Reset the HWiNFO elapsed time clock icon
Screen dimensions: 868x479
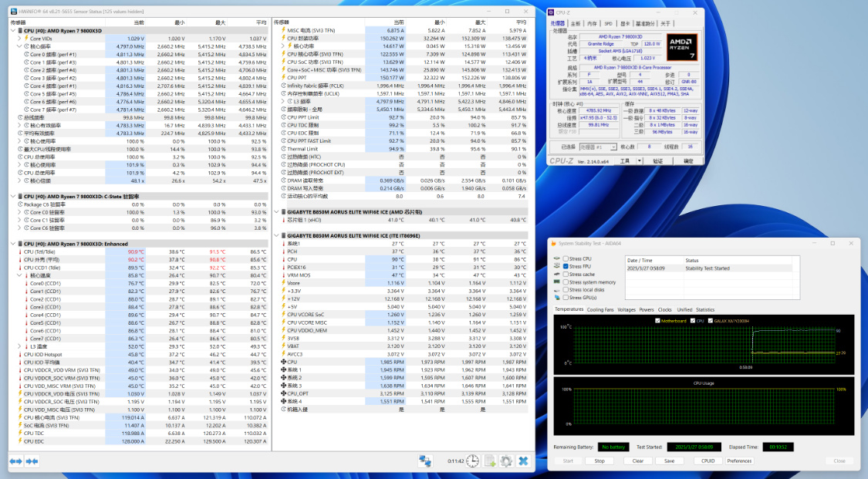[x=472, y=460]
